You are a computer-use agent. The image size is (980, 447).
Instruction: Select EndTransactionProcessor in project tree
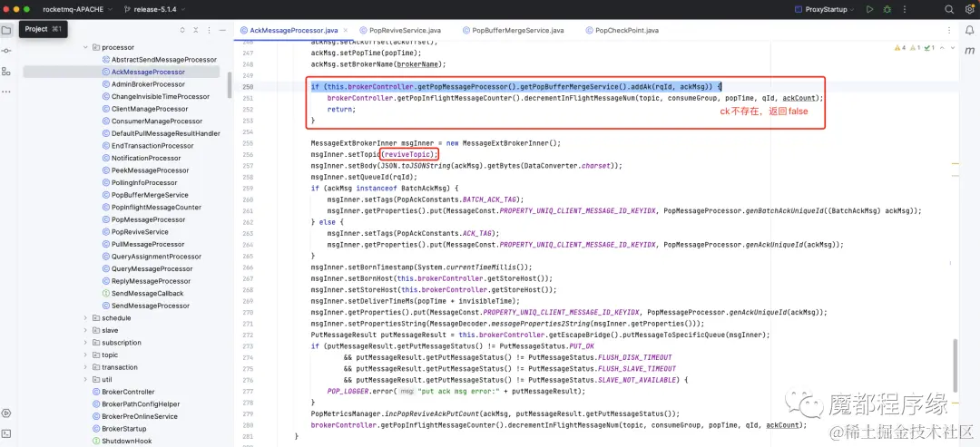click(152, 145)
